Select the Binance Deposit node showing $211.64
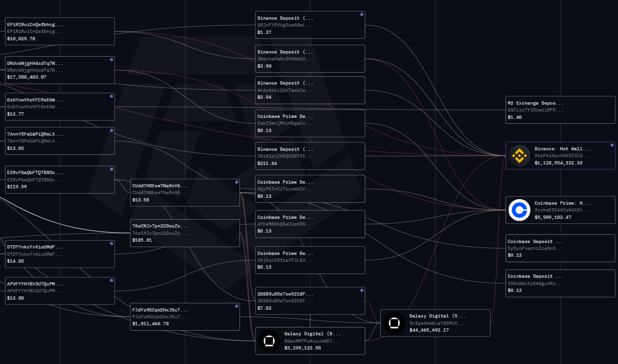 [x=310, y=156]
